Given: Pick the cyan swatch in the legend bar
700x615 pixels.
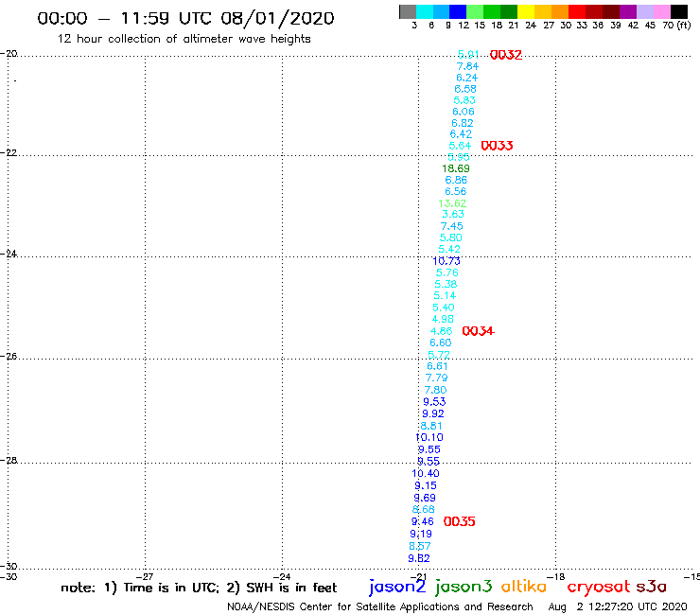Looking at the screenshot, I should 425,11.
